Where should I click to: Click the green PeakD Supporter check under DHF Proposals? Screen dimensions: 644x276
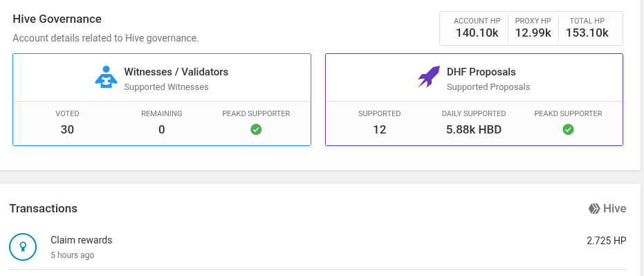coord(568,130)
